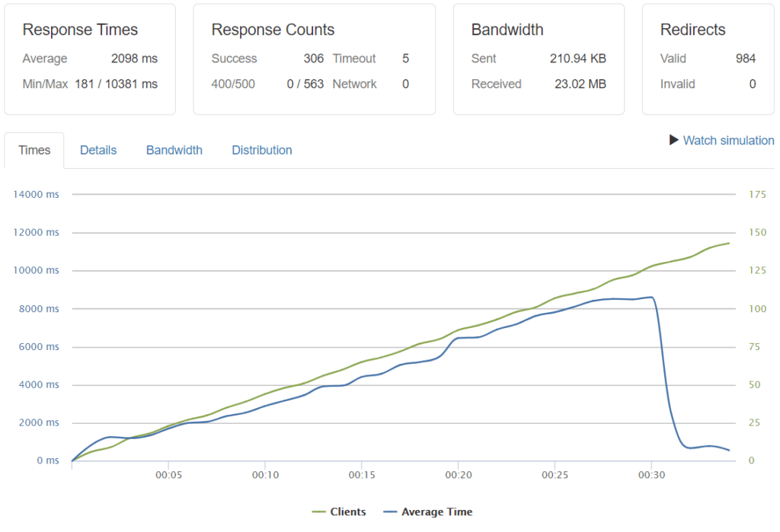Click the Response Times card heading

80,30
